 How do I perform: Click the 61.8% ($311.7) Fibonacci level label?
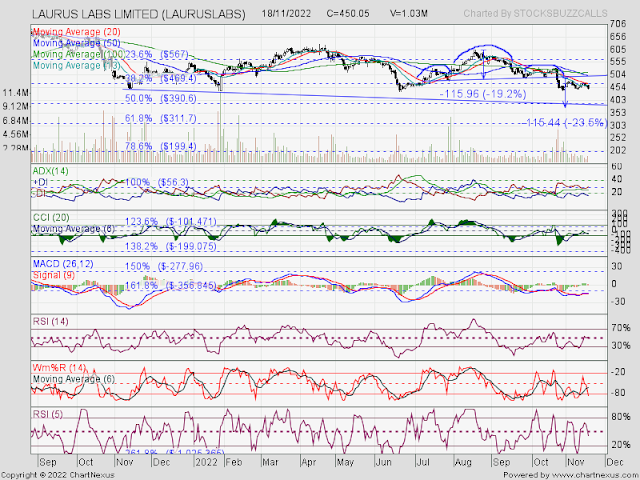click(160, 118)
